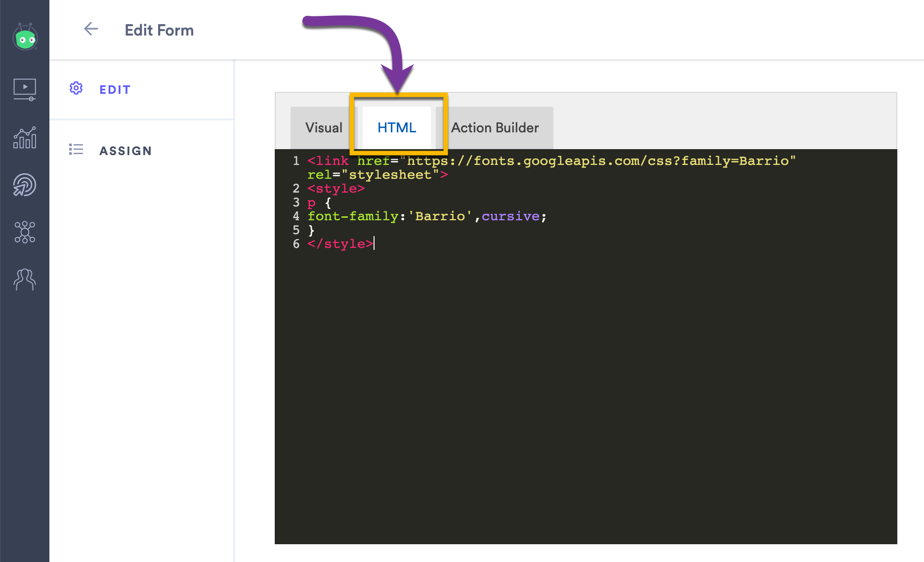Select the EDIT section

pyautogui.click(x=142, y=89)
